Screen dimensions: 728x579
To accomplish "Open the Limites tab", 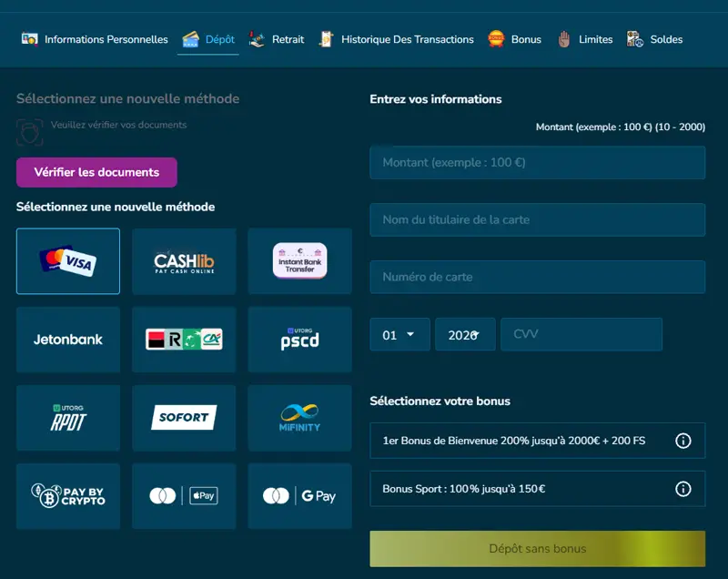I will click(x=585, y=39).
